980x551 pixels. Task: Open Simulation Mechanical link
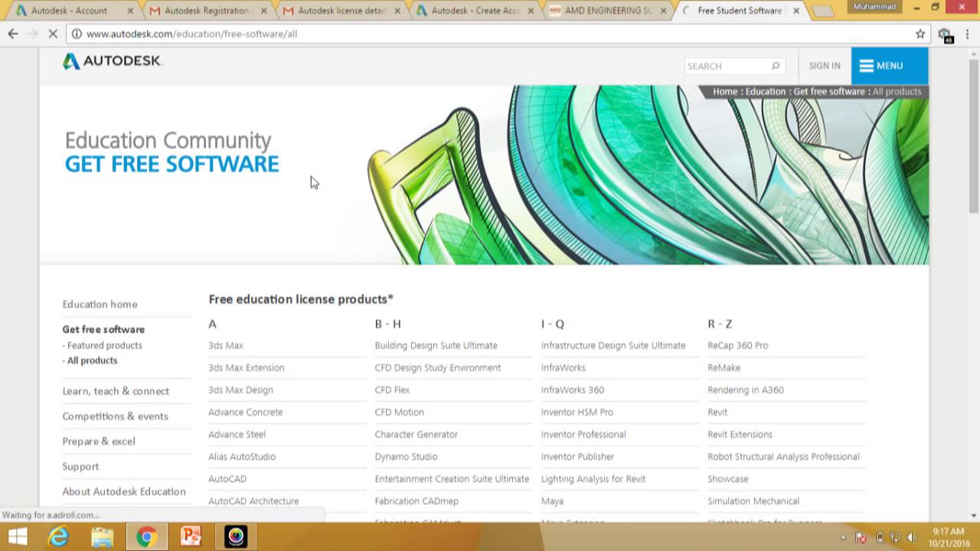click(x=753, y=500)
